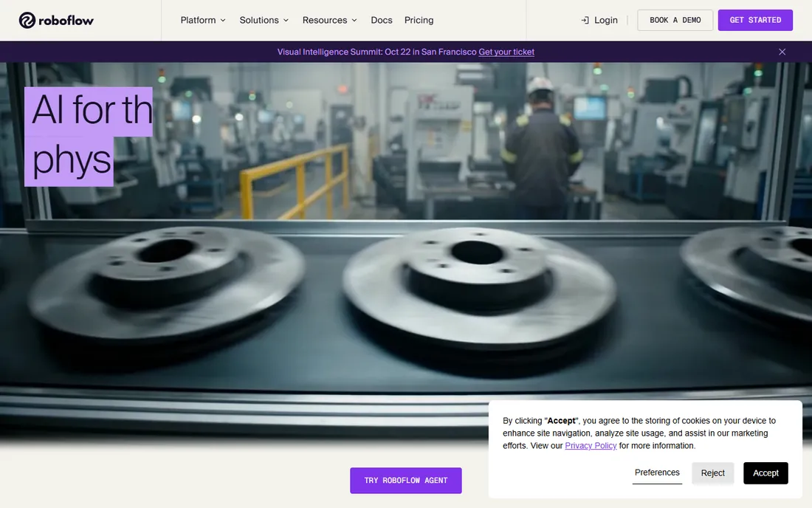Open the Platform menu label
Screen dimensions: 812x508
(x=198, y=20)
